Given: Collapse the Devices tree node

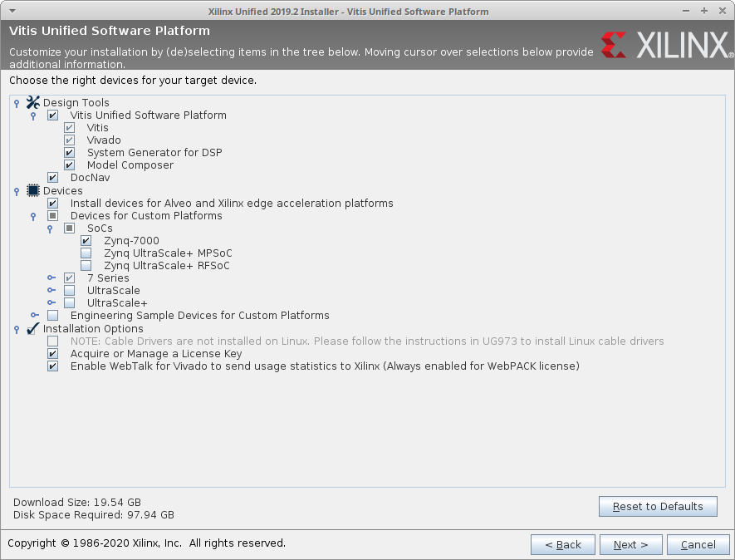Looking at the screenshot, I should 17,191.
